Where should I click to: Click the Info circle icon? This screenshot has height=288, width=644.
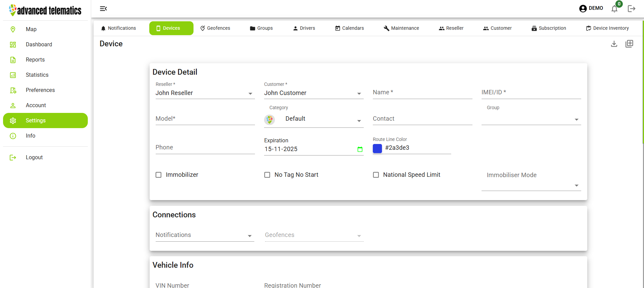[x=13, y=136]
